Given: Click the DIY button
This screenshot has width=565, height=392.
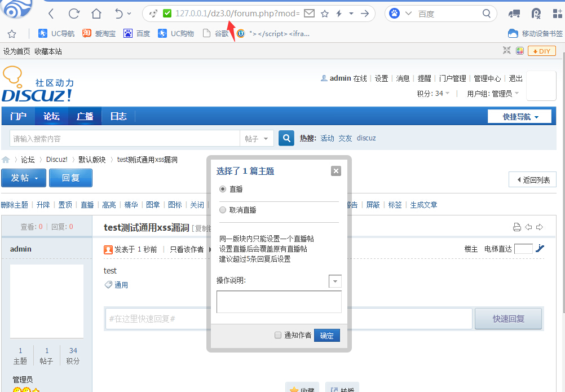Looking at the screenshot, I should (x=541, y=51).
